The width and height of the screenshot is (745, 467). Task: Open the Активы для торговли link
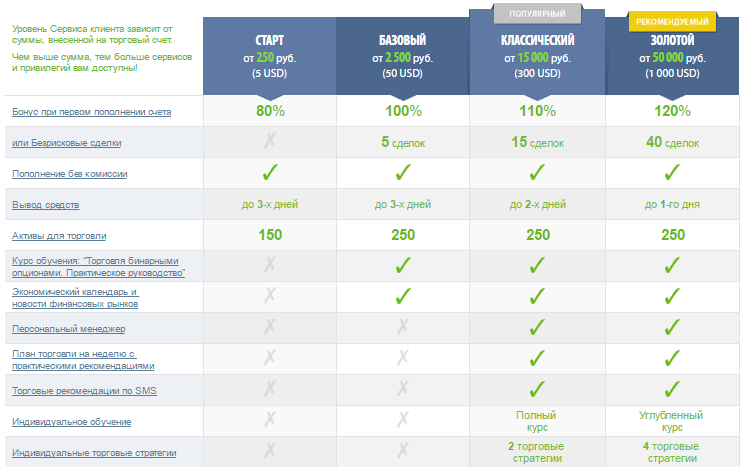click(59, 236)
